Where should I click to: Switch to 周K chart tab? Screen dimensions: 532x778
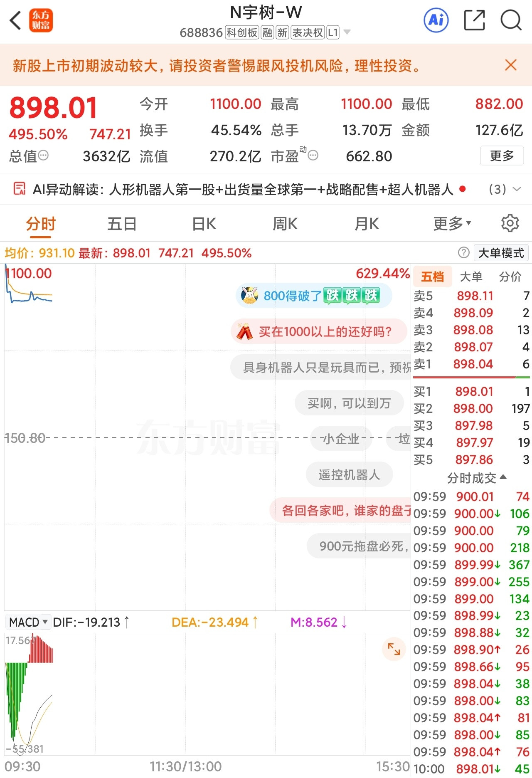point(285,224)
